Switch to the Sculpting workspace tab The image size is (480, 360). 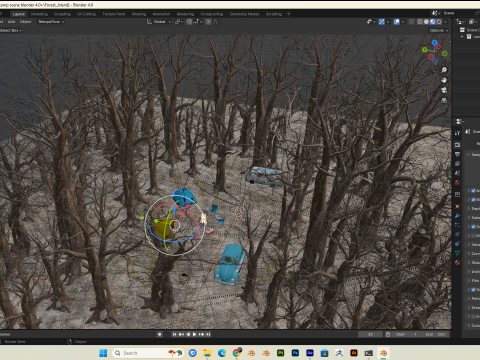62,14
